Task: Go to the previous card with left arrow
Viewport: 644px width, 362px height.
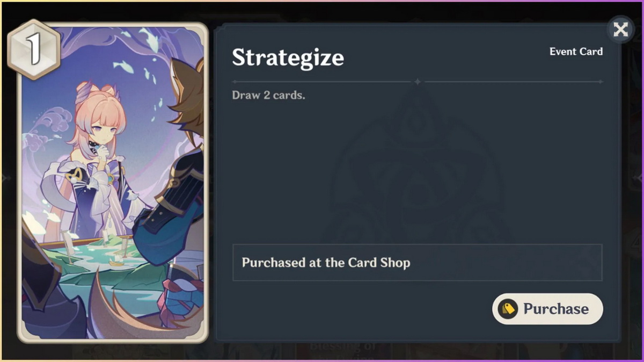Action: 5,178
